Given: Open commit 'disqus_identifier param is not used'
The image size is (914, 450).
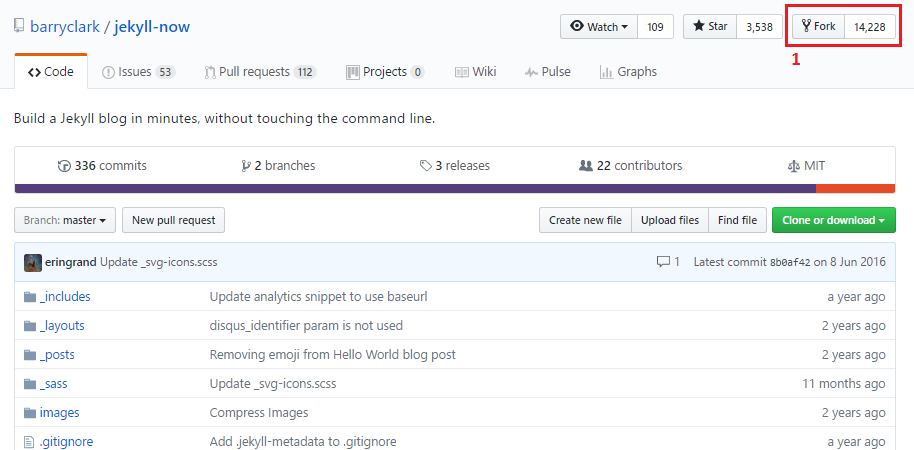Looking at the screenshot, I should pyautogui.click(x=306, y=325).
